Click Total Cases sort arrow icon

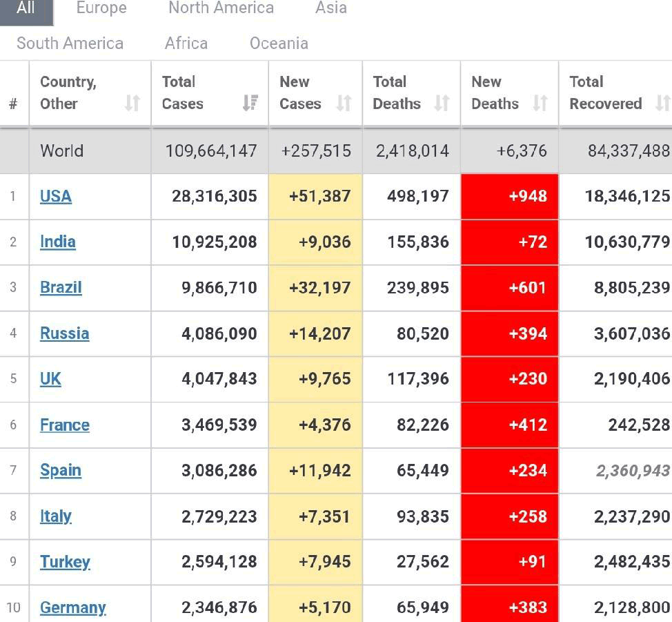click(250, 104)
